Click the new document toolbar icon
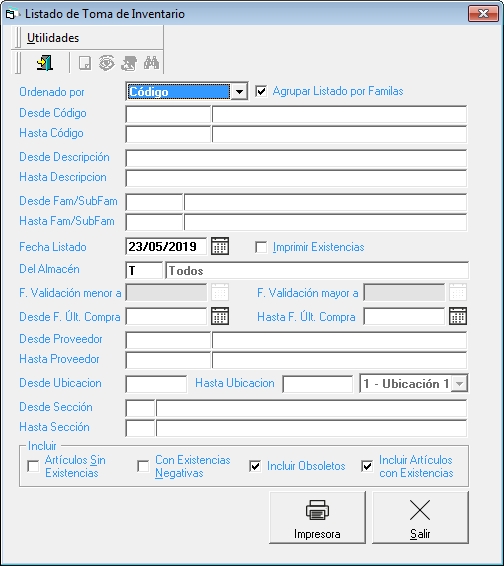The height and width of the screenshot is (566, 504). [x=85, y=63]
